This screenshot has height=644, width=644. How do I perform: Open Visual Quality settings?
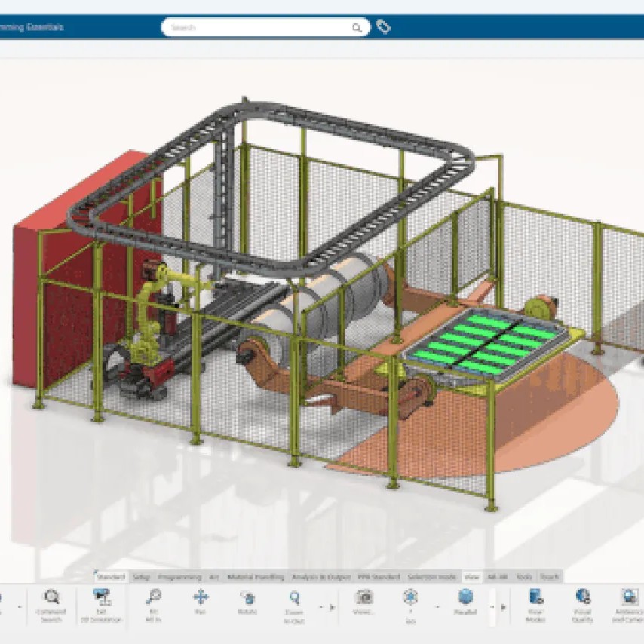[582, 598]
